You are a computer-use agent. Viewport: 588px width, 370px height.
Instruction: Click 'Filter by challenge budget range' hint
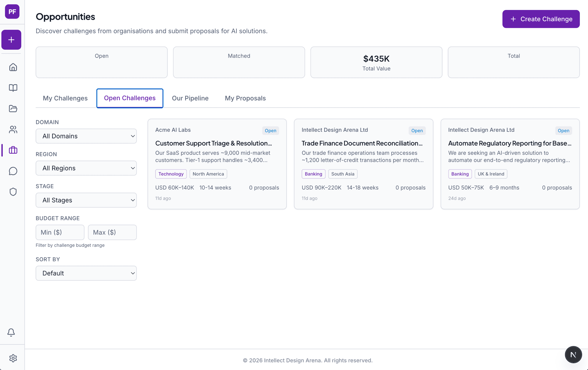70,245
